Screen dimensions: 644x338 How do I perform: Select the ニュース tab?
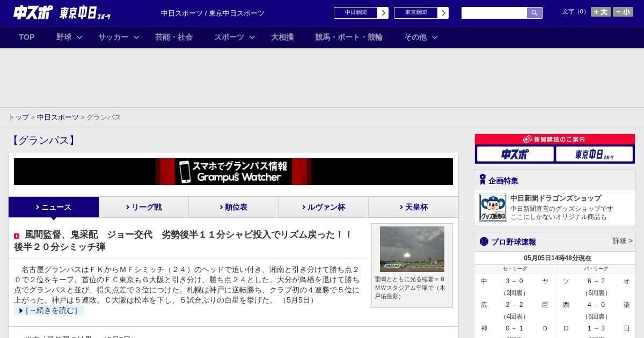[54, 207]
